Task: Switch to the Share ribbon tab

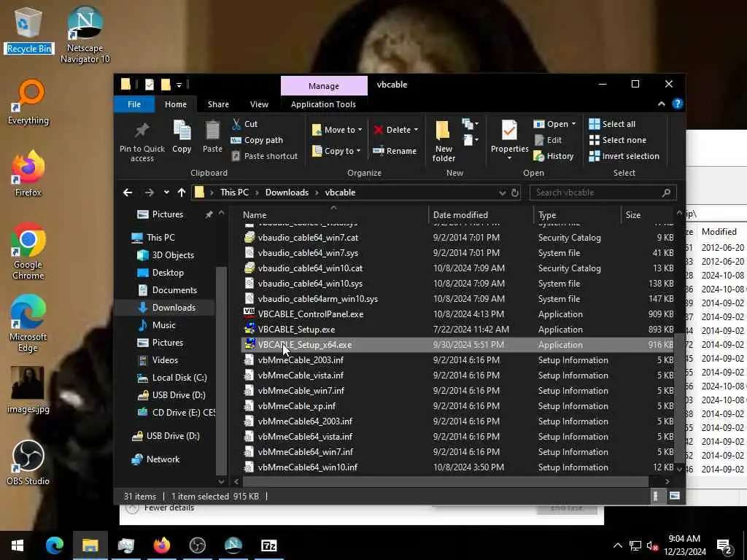Action: (x=218, y=104)
